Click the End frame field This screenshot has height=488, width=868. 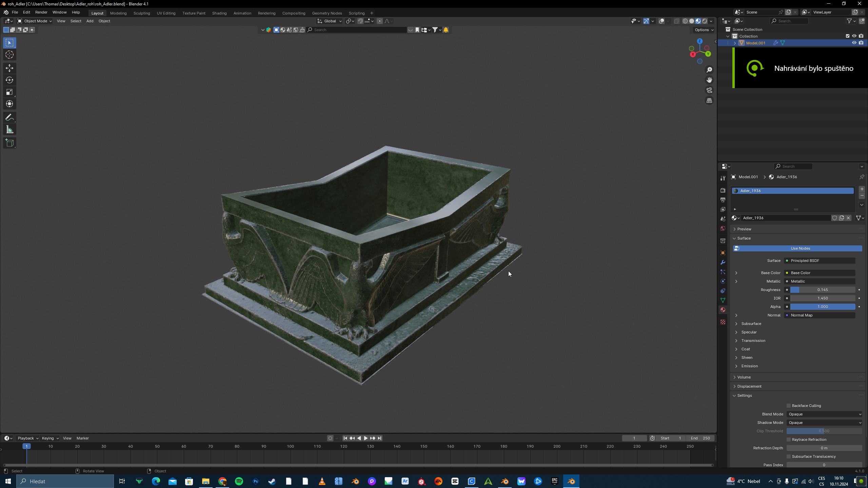700,438
